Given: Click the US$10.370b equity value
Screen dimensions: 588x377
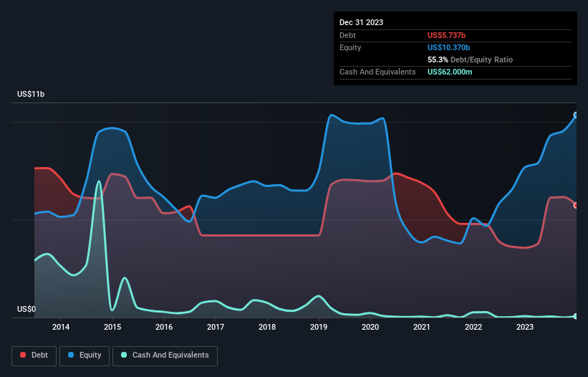Looking at the screenshot, I should click(x=448, y=47).
